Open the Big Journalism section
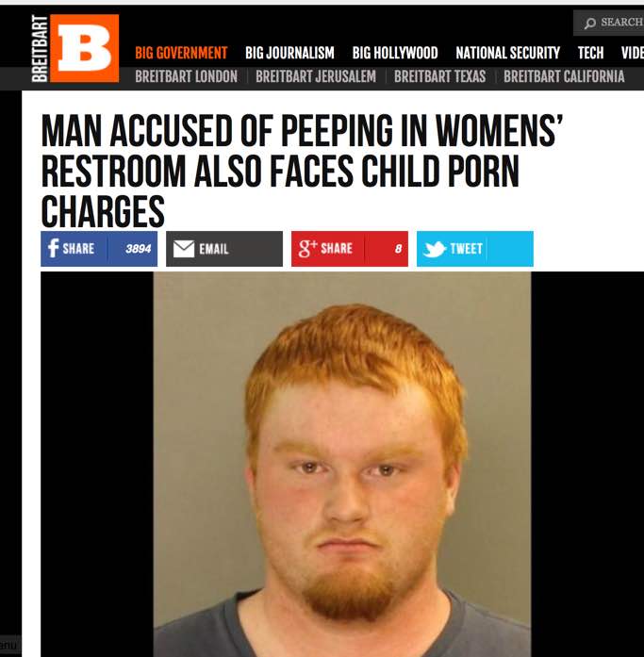This screenshot has height=657, width=644. coord(289,53)
